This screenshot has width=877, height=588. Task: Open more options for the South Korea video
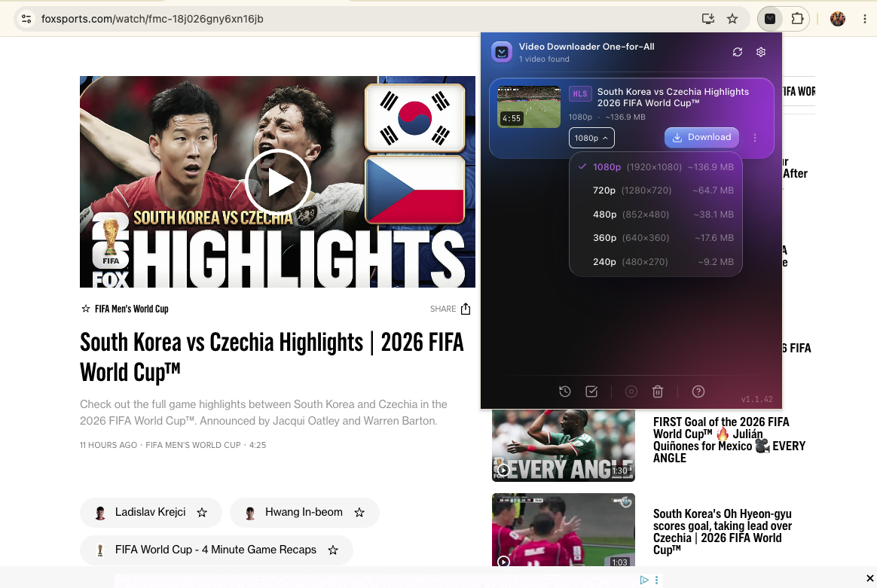click(x=755, y=138)
